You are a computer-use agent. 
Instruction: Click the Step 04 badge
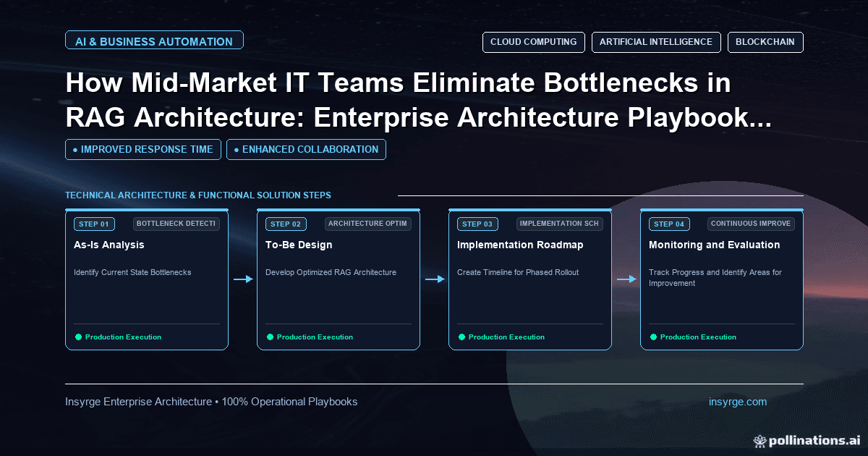click(x=669, y=224)
